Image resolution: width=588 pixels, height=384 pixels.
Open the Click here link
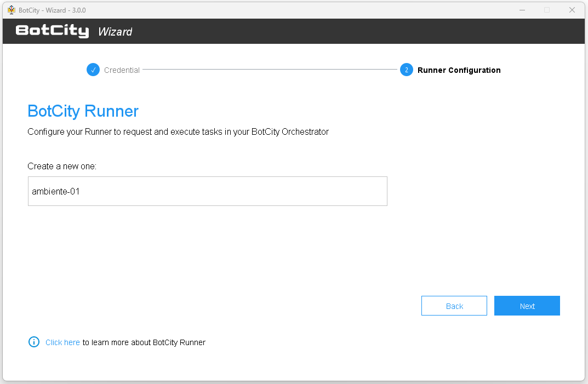tap(62, 342)
